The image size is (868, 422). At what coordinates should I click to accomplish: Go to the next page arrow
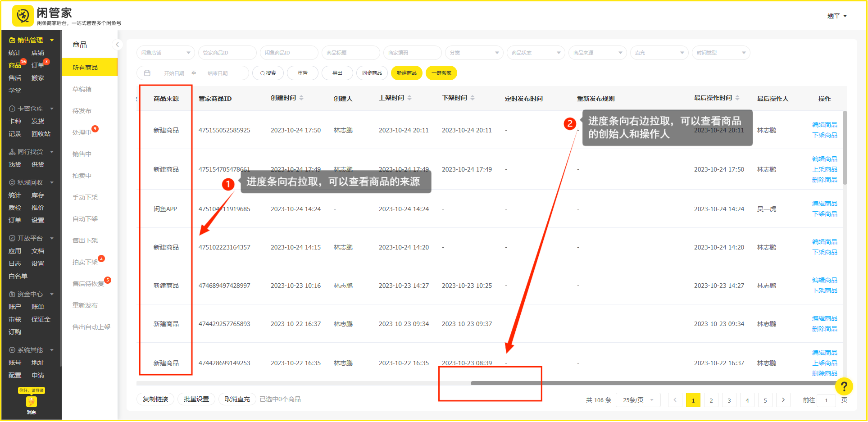point(783,400)
